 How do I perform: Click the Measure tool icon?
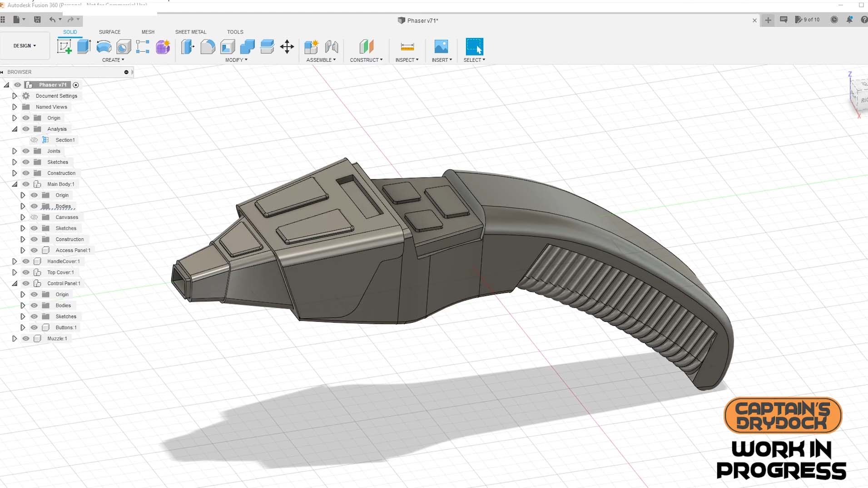tap(407, 46)
